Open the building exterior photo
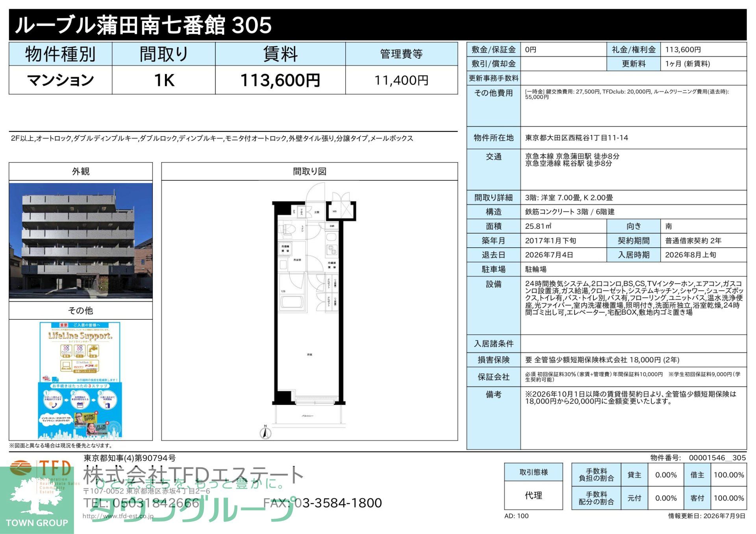This screenshot has width=756, height=534. coord(81,240)
